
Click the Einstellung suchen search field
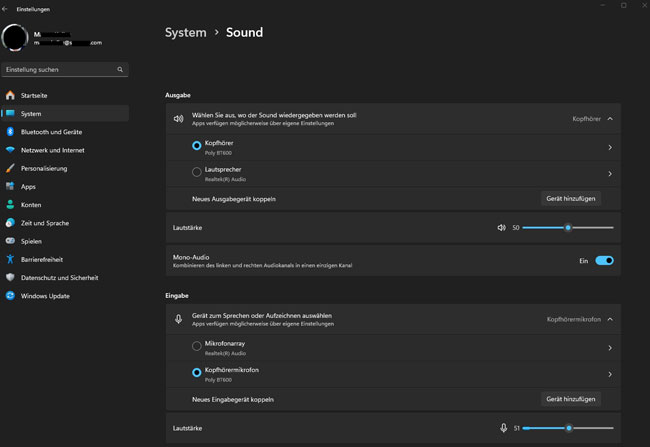[x=60, y=70]
